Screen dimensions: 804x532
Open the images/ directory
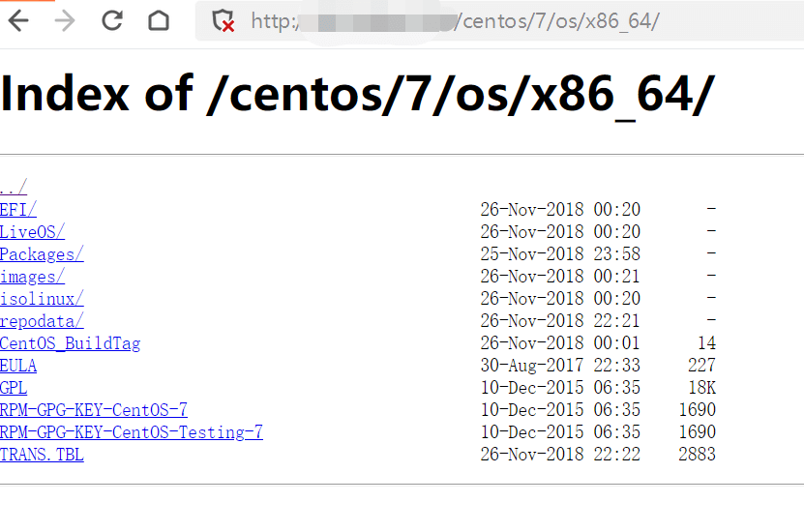[33, 277]
